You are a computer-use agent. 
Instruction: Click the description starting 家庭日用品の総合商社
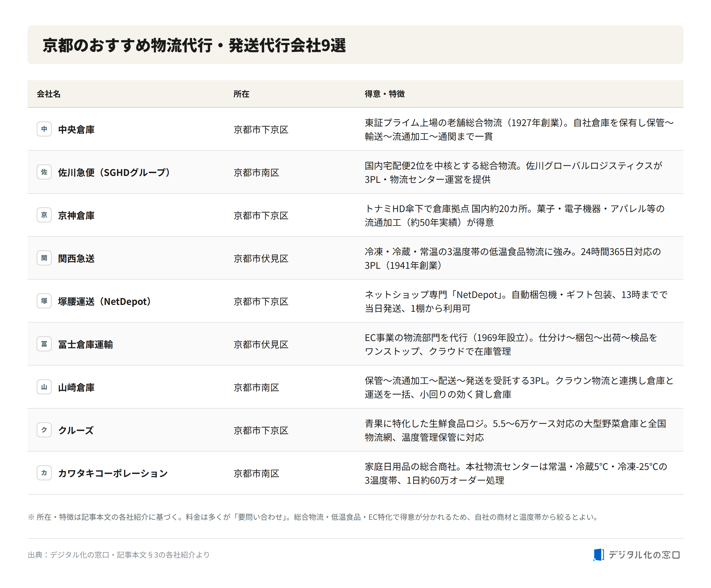[x=516, y=473]
